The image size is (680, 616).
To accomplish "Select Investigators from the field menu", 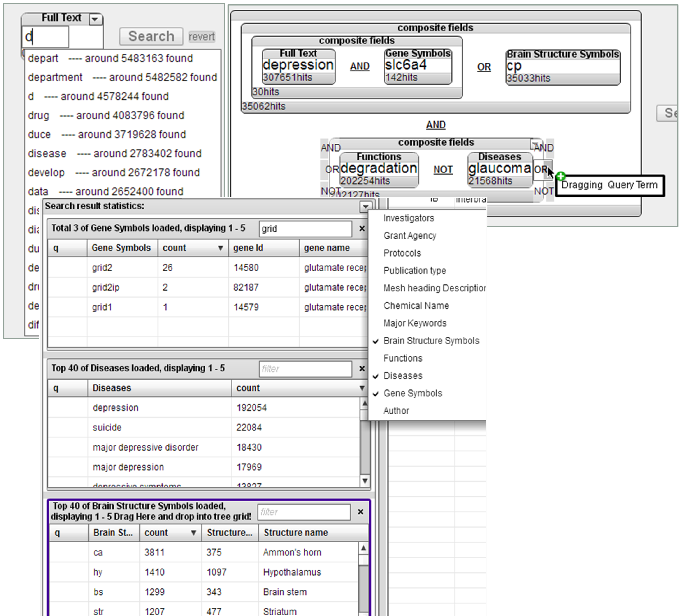I will (408, 218).
